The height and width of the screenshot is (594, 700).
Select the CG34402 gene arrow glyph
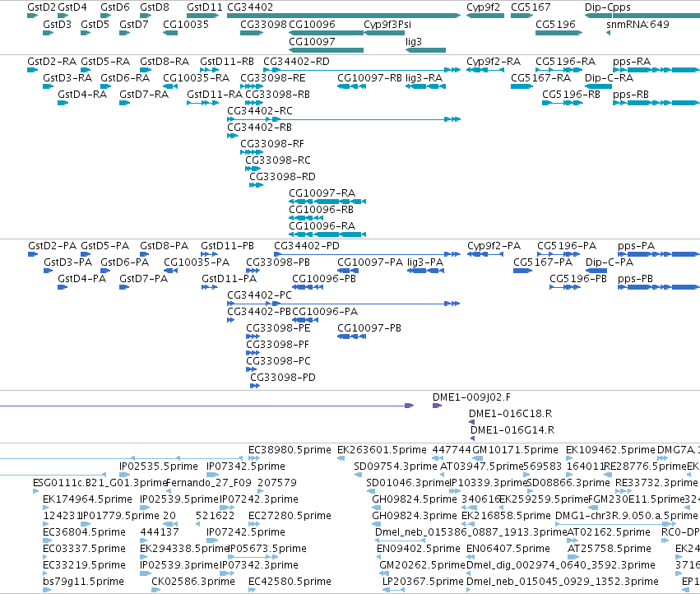(x=344, y=16)
